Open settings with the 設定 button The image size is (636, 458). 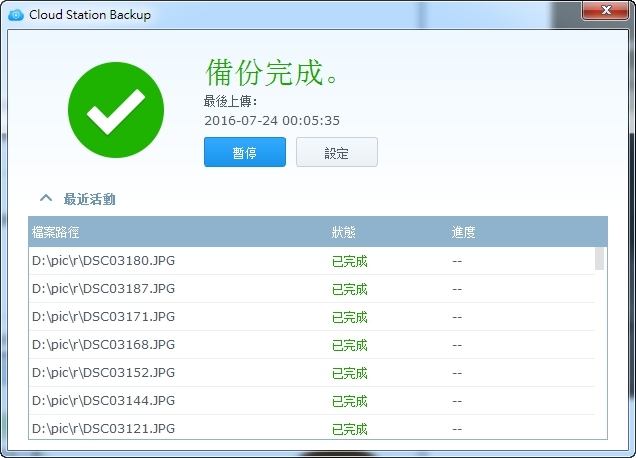pos(337,152)
